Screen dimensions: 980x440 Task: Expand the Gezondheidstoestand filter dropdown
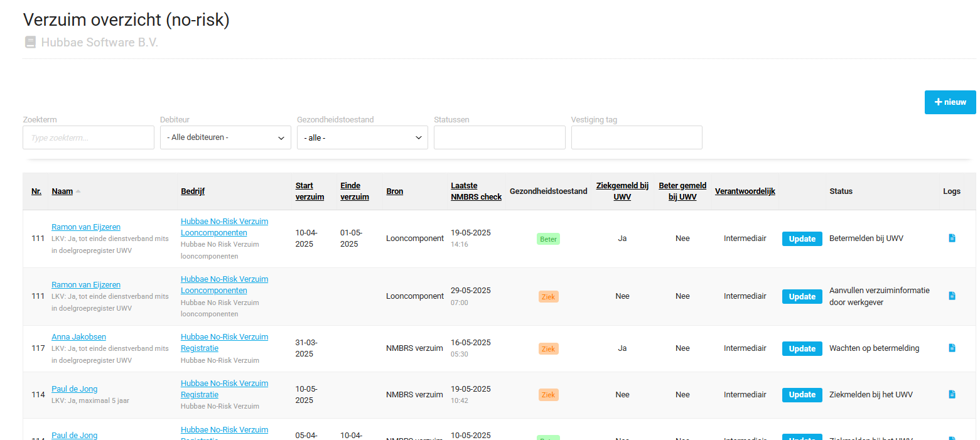coord(362,137)
